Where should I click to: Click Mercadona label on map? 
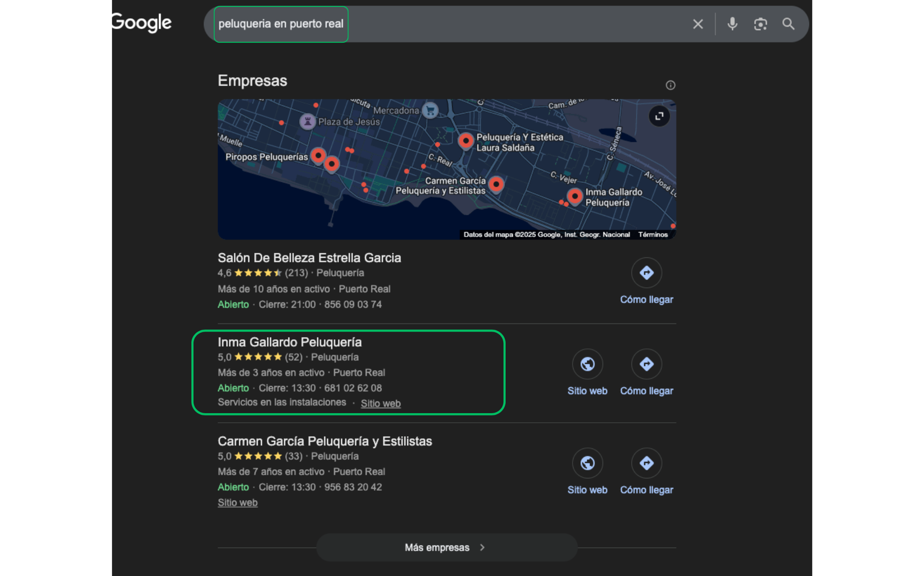point(396,111)
